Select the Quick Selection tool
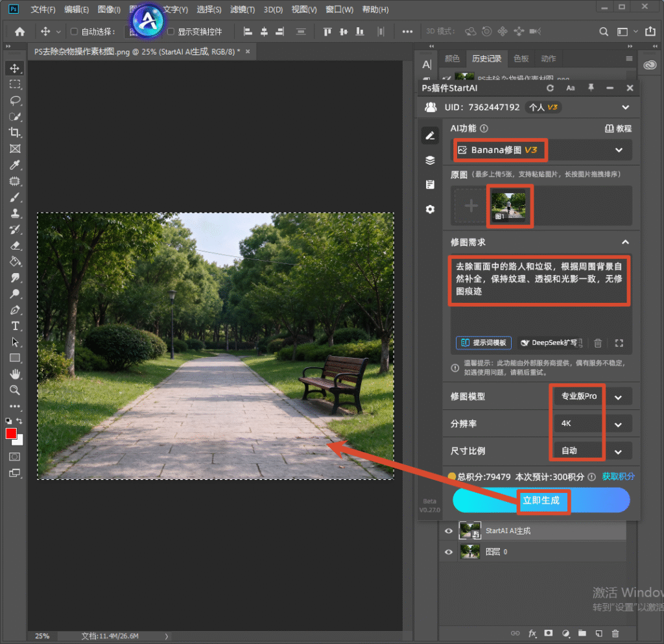The width and height of the screenshot is (664, 644). 15,117
